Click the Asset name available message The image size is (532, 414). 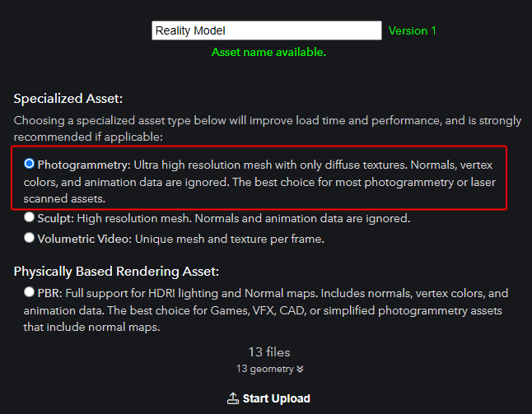click(268, 52)
